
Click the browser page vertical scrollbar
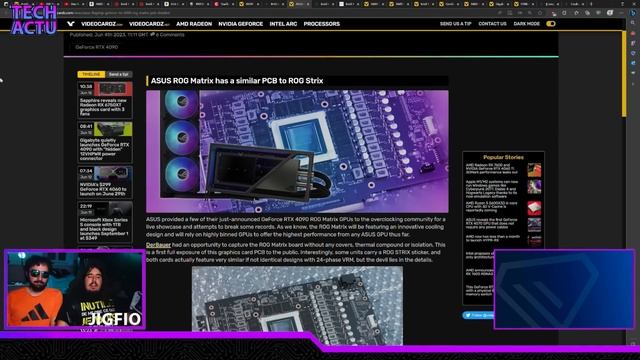tap(624, 73)
